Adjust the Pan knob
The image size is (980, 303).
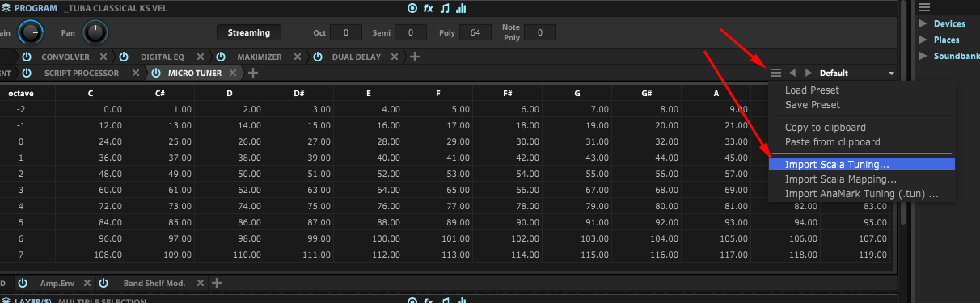tap(95, 33)
